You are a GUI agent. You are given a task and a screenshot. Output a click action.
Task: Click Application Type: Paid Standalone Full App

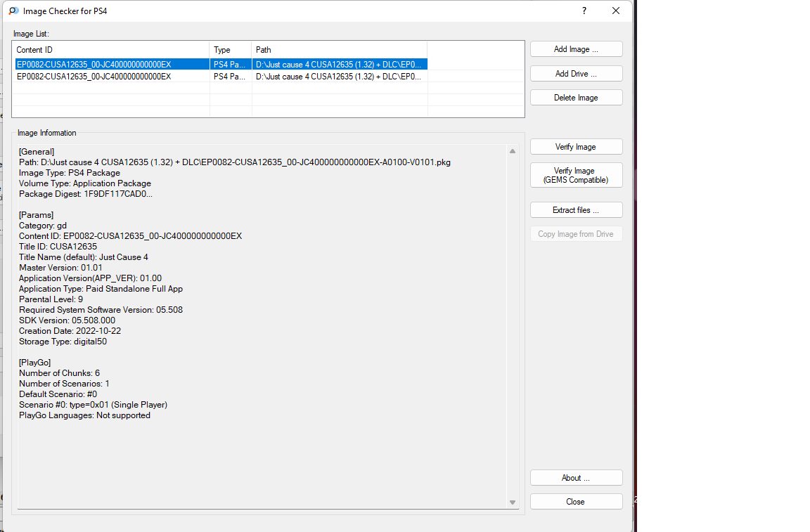pyautogui.click(x=101, y=289)
